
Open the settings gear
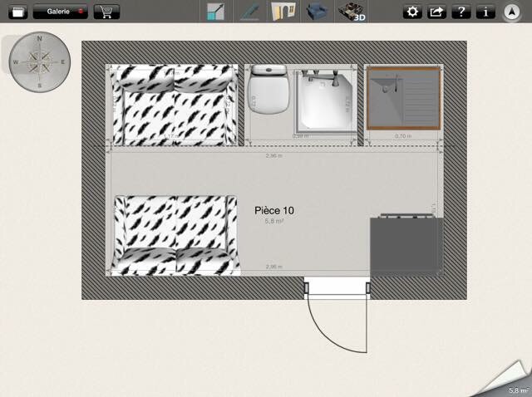412,12
